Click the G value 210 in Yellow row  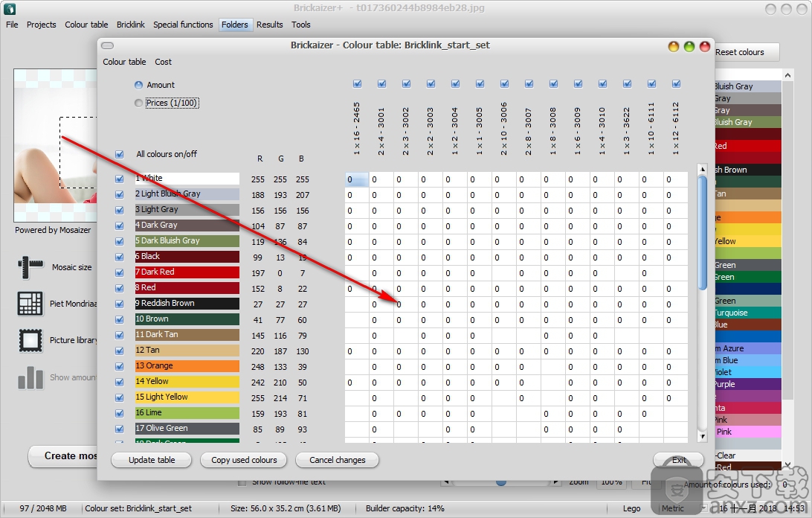point(280,383)
